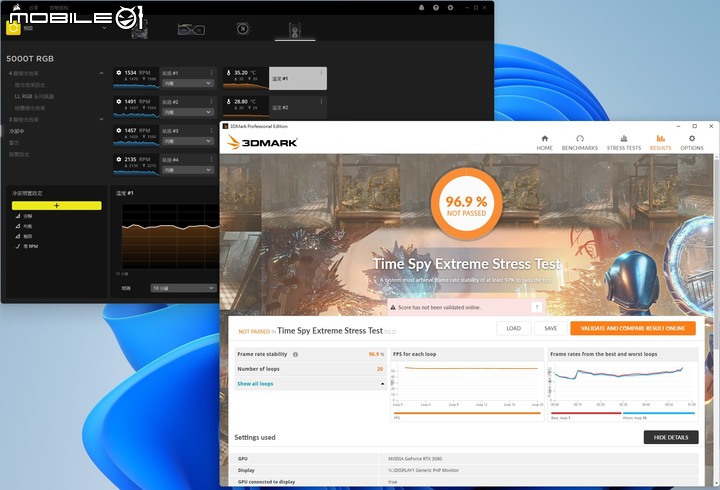Screen dimensions: 720x490
Task: Open the iCUE profile dropdown arrow
Action: pos(104,28)
